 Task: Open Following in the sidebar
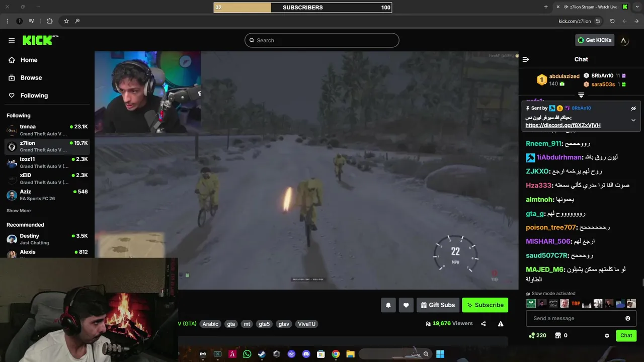[34, 95]
